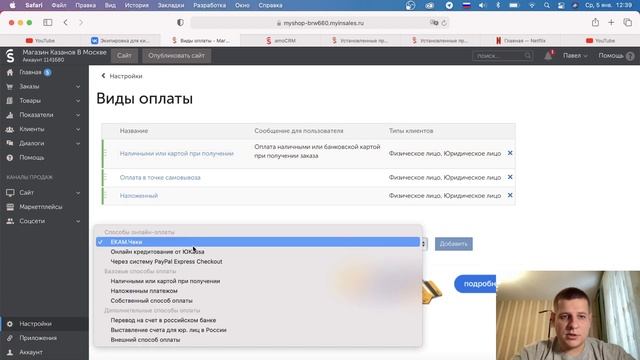
Task: Click the Safari privacy shield icon
Action: pyautogui.click(x=180, y=22)
